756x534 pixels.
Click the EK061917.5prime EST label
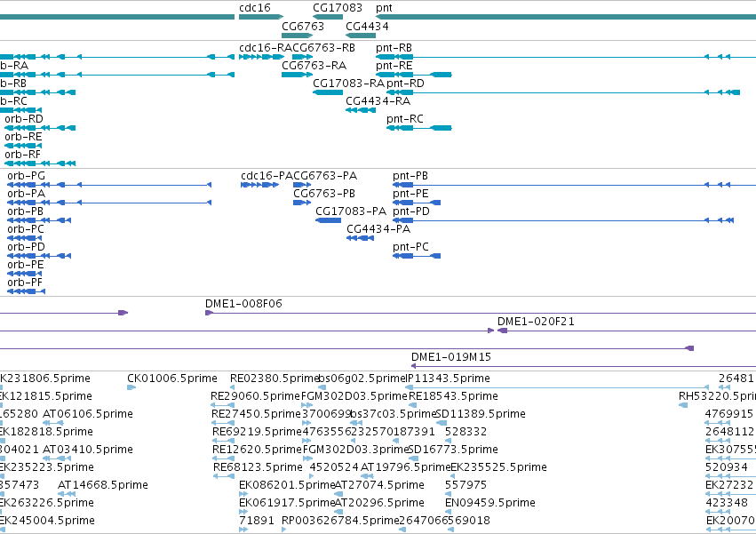[x=287, y=503]
